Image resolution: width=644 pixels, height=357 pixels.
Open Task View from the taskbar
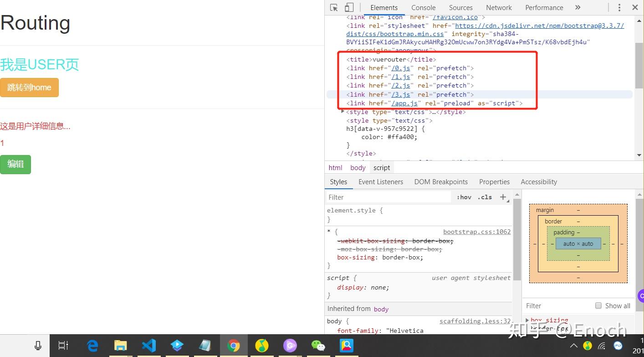click(63, 346)
